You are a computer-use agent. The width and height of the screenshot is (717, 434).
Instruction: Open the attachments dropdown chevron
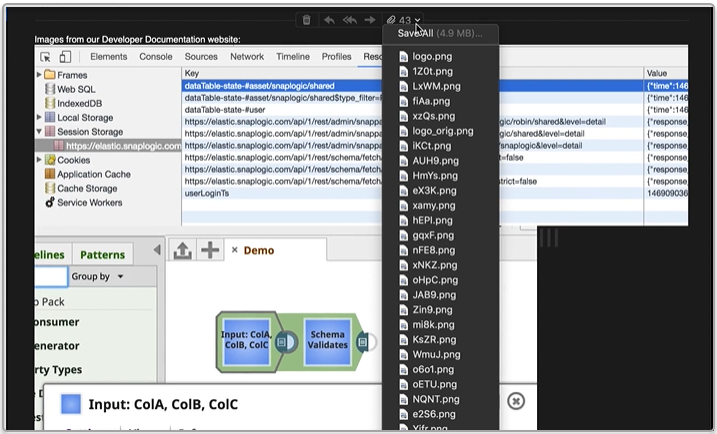[x=418, y=20]
